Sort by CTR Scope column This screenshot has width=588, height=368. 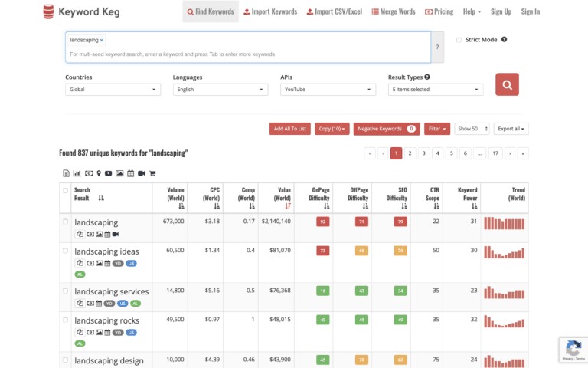tap(436, 205)
